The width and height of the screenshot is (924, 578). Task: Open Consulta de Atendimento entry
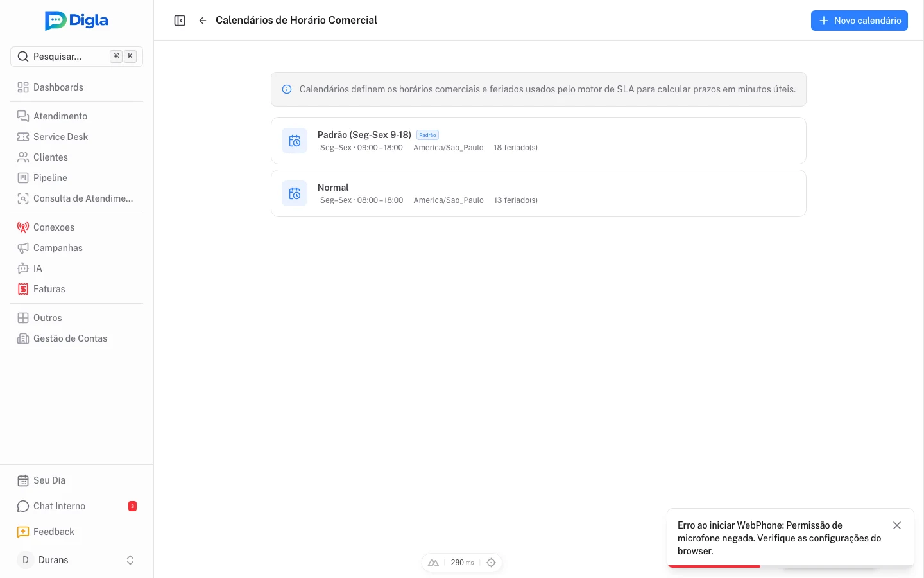(76, 198)
